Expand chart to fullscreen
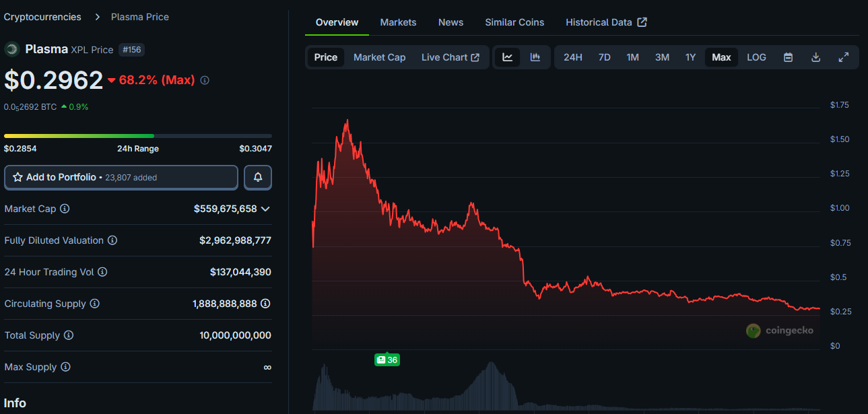Viewport: 868px width, 414px height. [843, 57]
